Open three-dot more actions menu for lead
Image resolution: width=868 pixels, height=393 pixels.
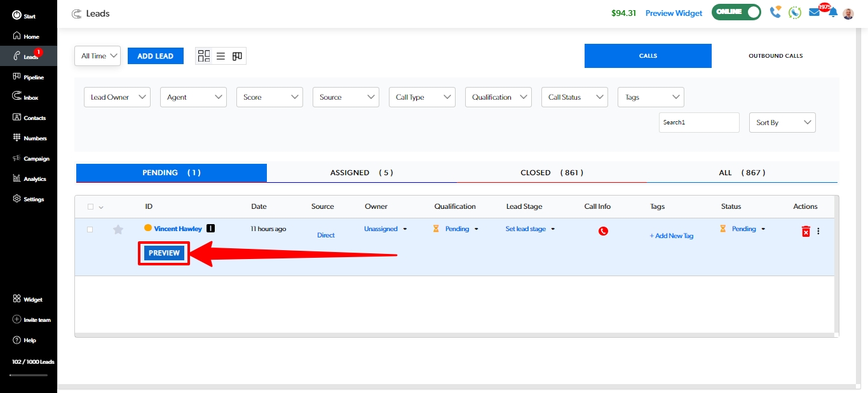(x=818, y=231)
